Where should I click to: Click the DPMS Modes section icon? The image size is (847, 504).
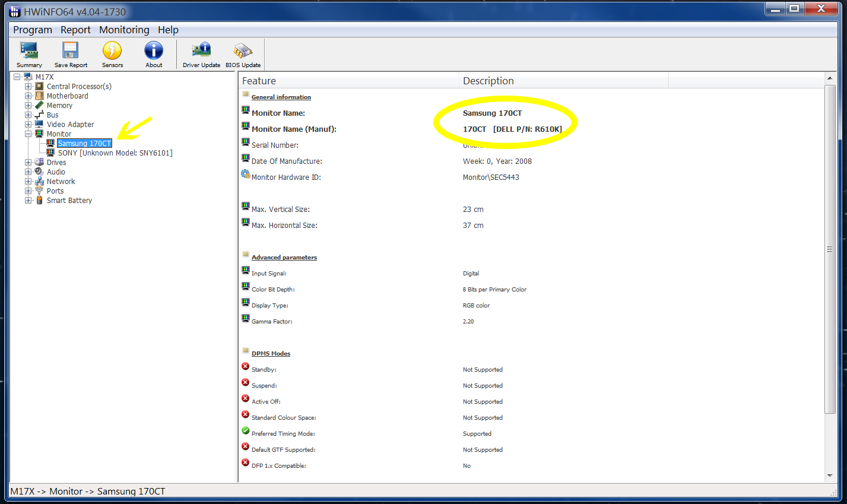point(246,350)
